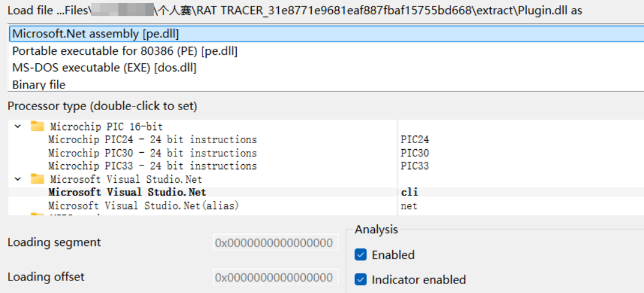
Task: Select Microchip PIC24 - 24 bit instructions processor
Action: coord(152,140)
